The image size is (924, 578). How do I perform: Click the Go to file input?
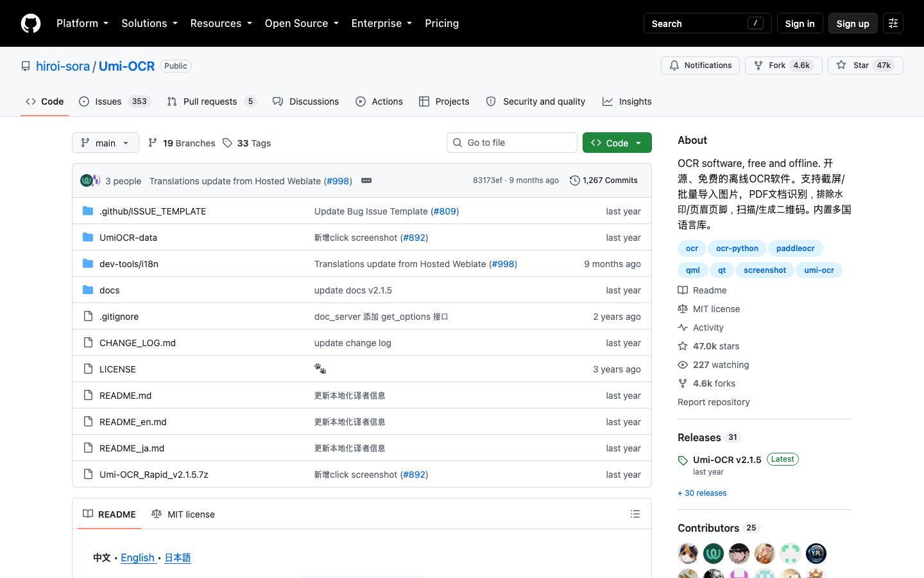[x=512, y=143]
